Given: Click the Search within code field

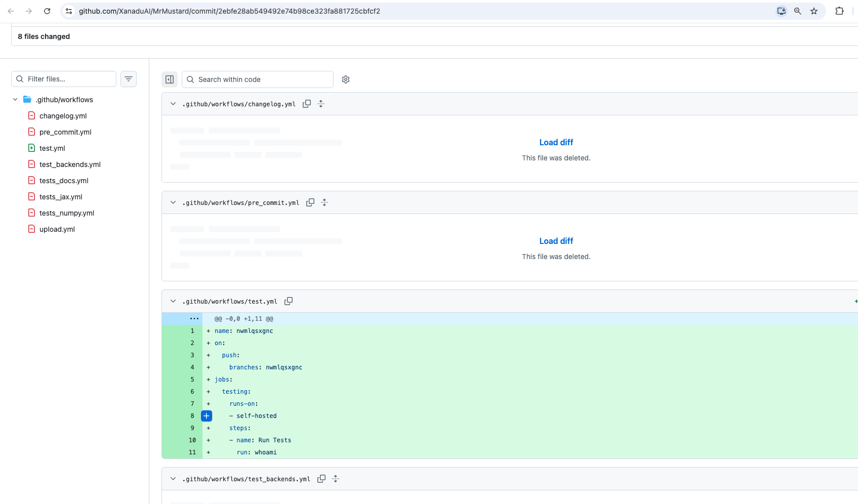Looking at the screenshot, I should click(258, 79).
